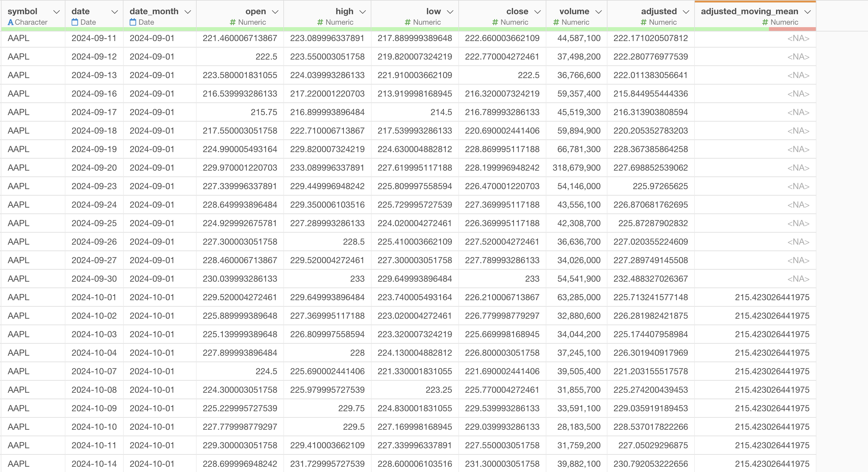Viewport: 868px width, 472px height.
Task: Select volume cell 44,587,100
Action: [577, 38]
